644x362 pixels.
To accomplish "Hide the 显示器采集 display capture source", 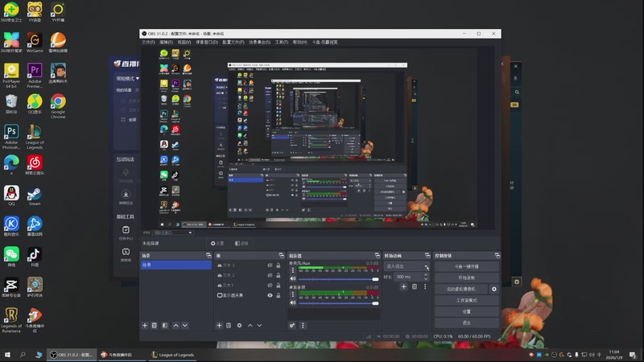I will pyautogui.click(x=270, y=295).
